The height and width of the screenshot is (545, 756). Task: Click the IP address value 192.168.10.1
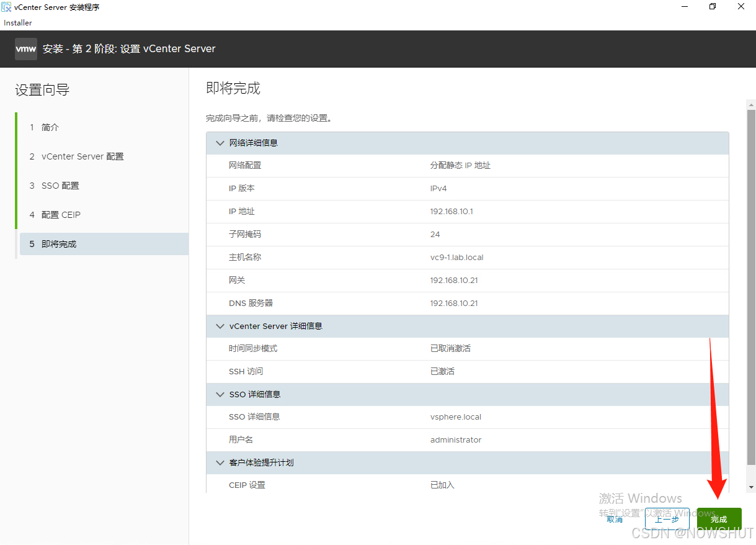coord(451,212)
